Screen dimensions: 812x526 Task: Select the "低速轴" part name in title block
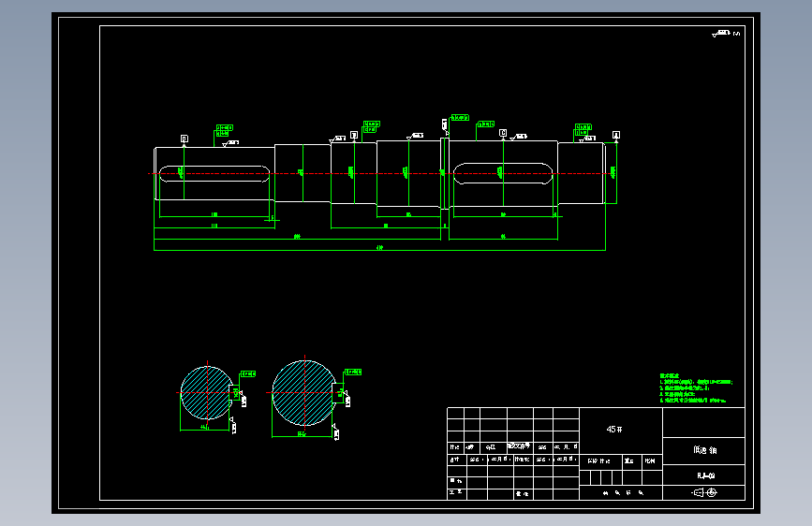[x=705, y=450]
